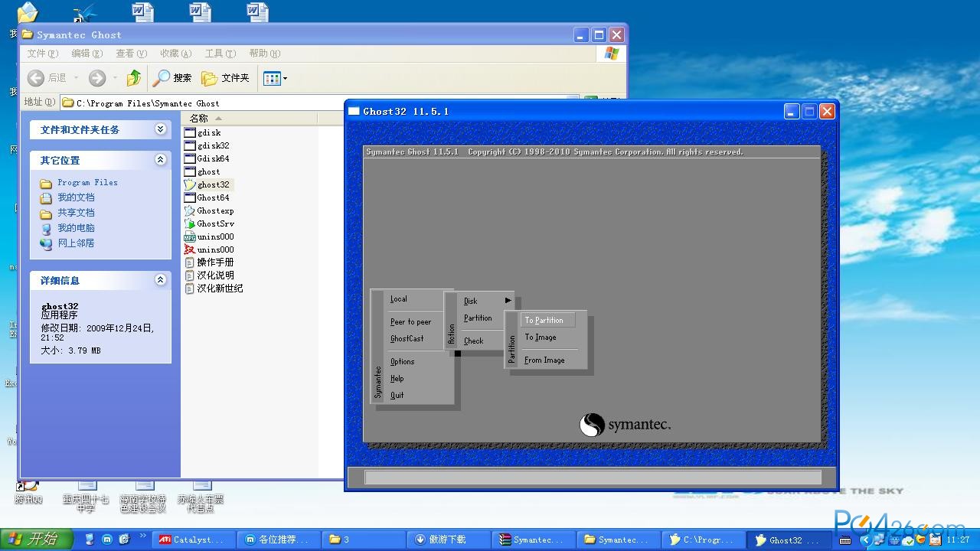The width and height of the screenshot is (980, 551).
Task: Click the Forward navigation arrow in Explorer
Action: coord(97,77)
